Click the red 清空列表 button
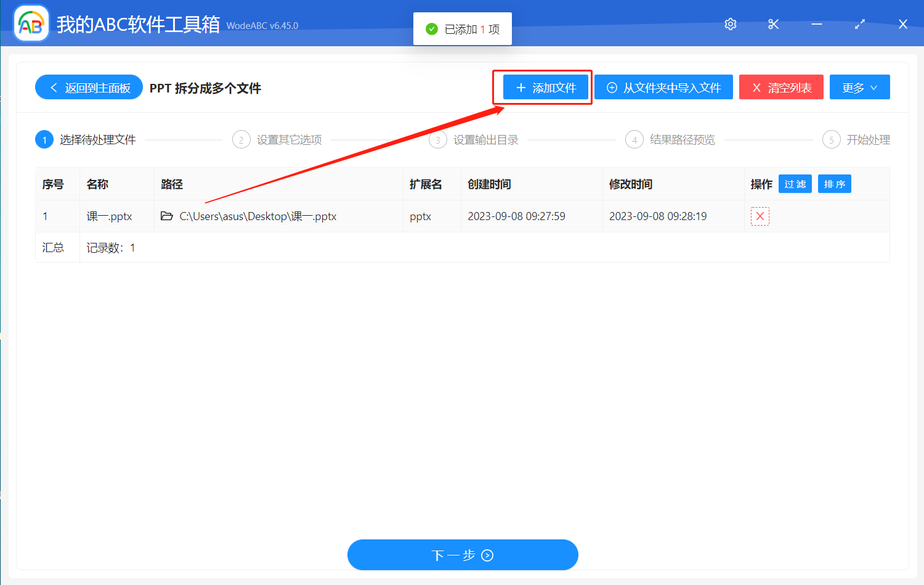924x585 pixels. [x=781, y=87]
